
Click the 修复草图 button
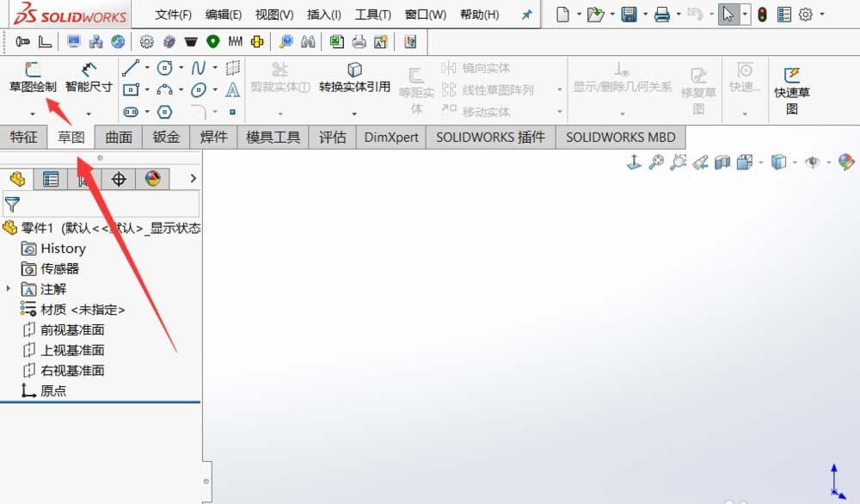pyautogui.click(x=698, y=86)
